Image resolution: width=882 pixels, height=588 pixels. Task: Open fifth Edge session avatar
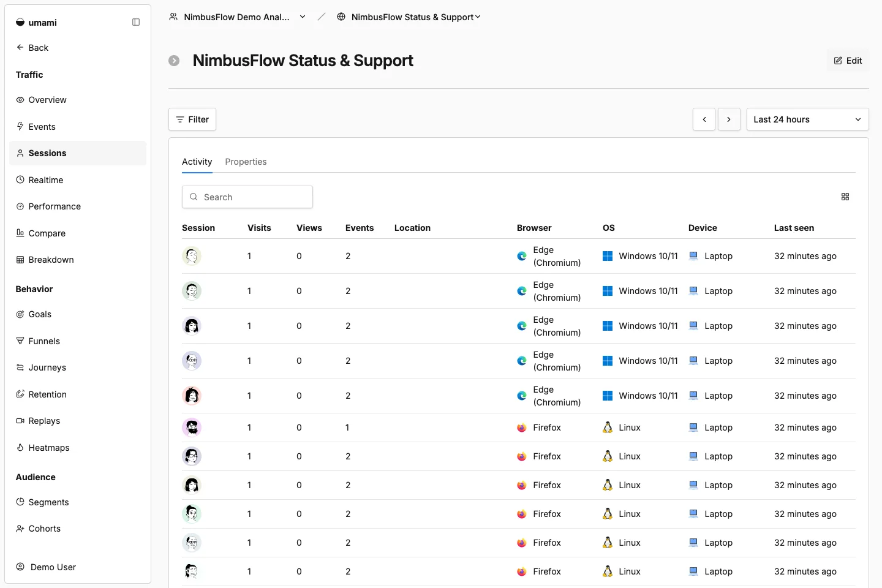pyautogui.click(x=192, y=396)
